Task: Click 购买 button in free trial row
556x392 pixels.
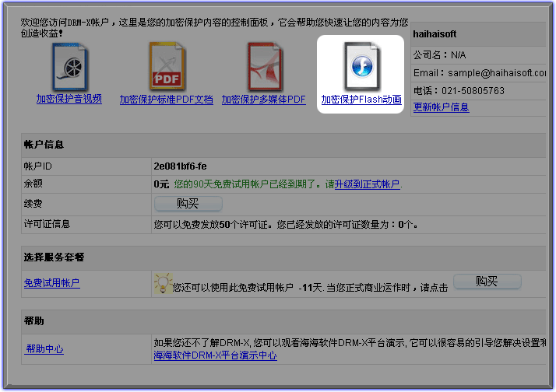Action: pyautogui.click(x=487, y=281)
